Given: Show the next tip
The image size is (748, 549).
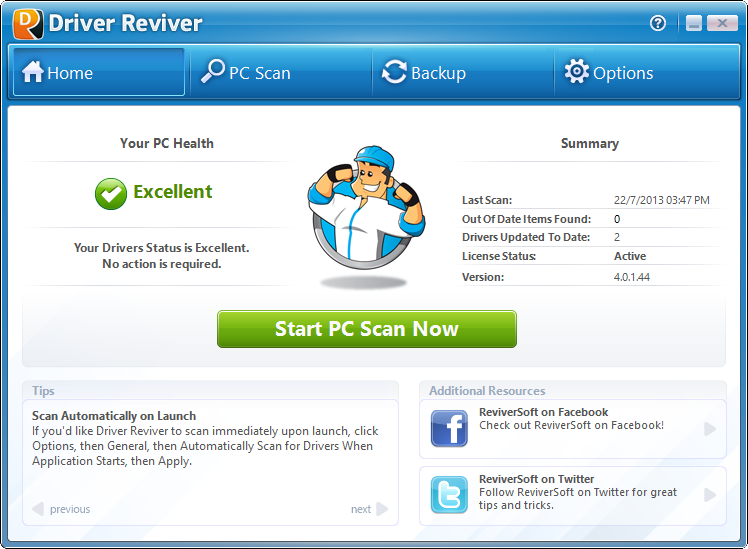Looking at the screenshot, I should [x=361, y=509].
